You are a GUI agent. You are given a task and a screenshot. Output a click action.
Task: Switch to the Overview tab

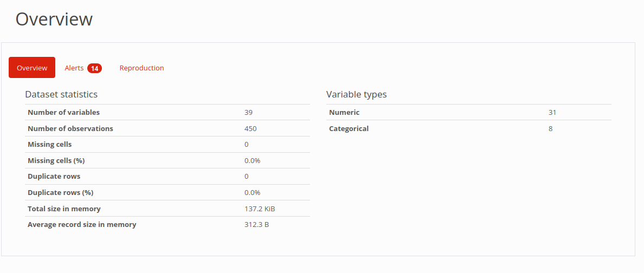click(32, 68)
